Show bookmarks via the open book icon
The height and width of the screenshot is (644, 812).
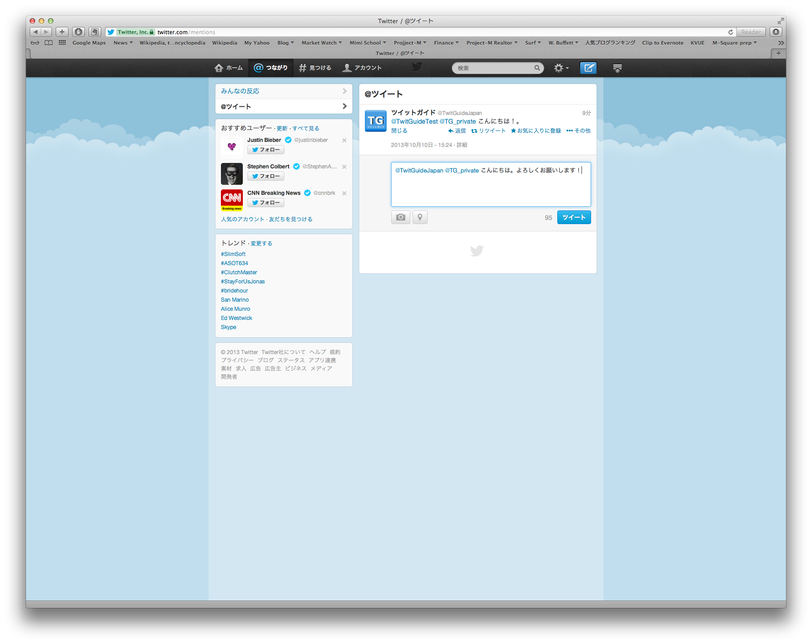[48, 43]
